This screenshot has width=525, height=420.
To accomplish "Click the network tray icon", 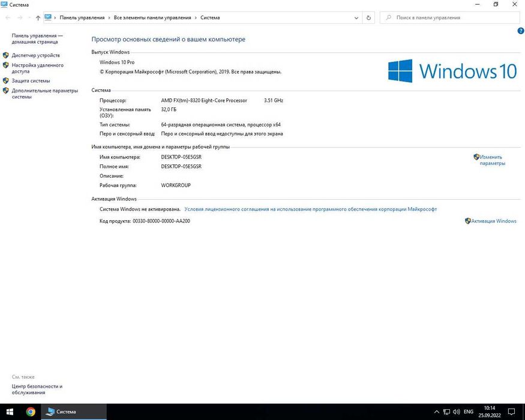I will click(x=446, y=412).
